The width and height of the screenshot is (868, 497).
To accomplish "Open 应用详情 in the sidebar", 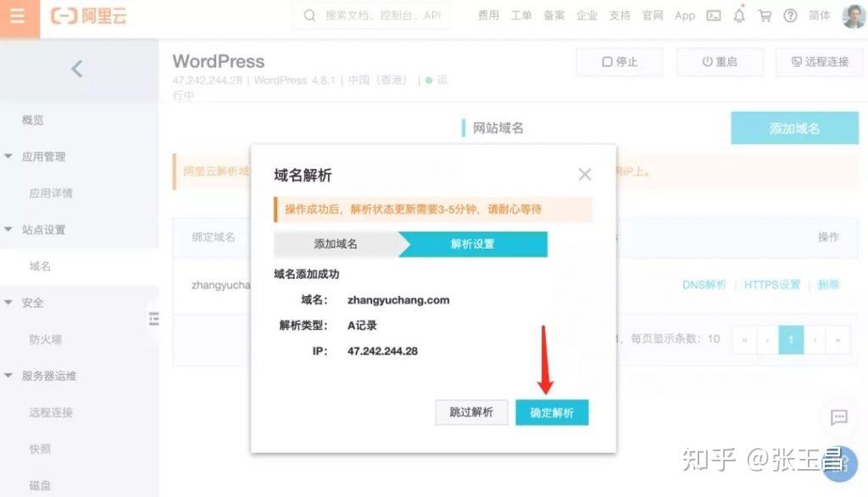I will click(51, 193).
